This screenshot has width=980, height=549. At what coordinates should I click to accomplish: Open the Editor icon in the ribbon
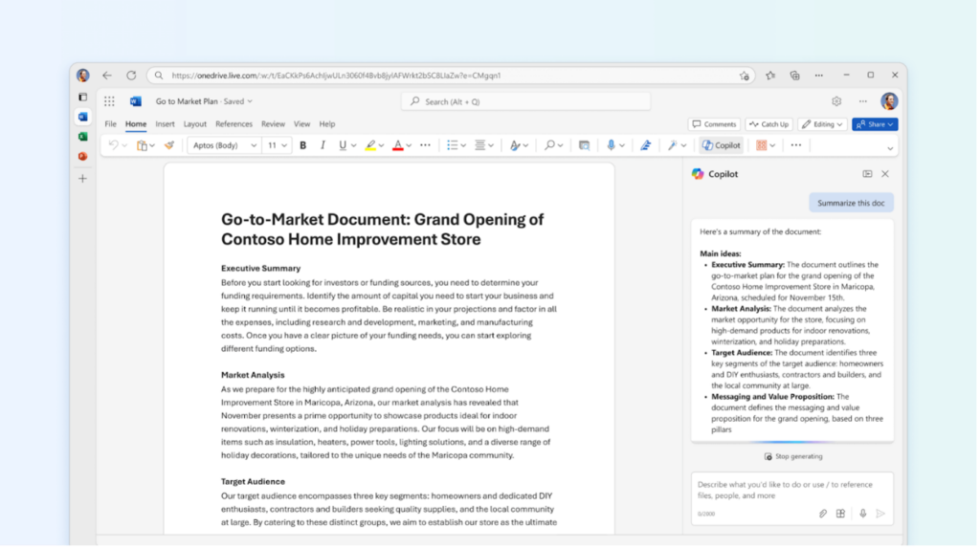(646, 145)
